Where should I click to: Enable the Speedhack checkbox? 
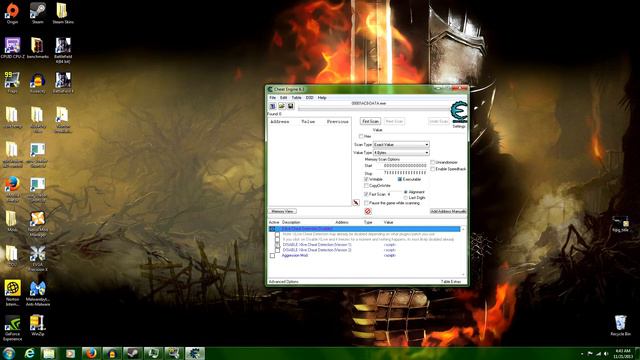click(x=433, y=169)
